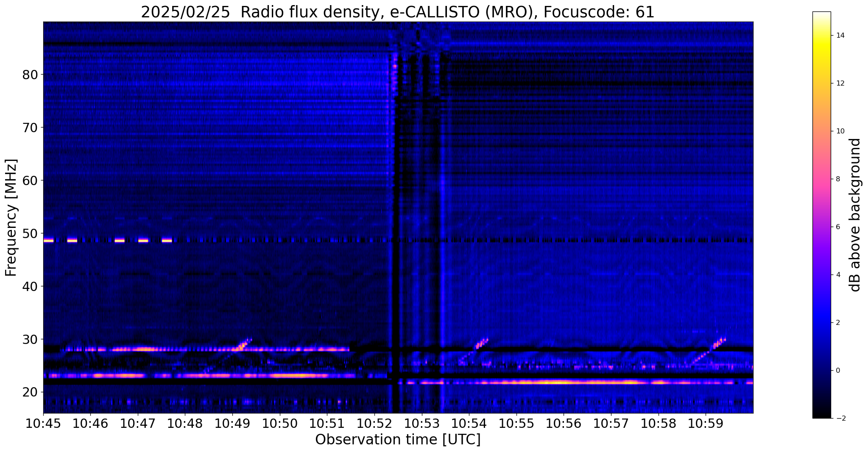
Task: Click the 20 MHz frequency tick label
Action: pyautogui.click(x=30, y=392)
